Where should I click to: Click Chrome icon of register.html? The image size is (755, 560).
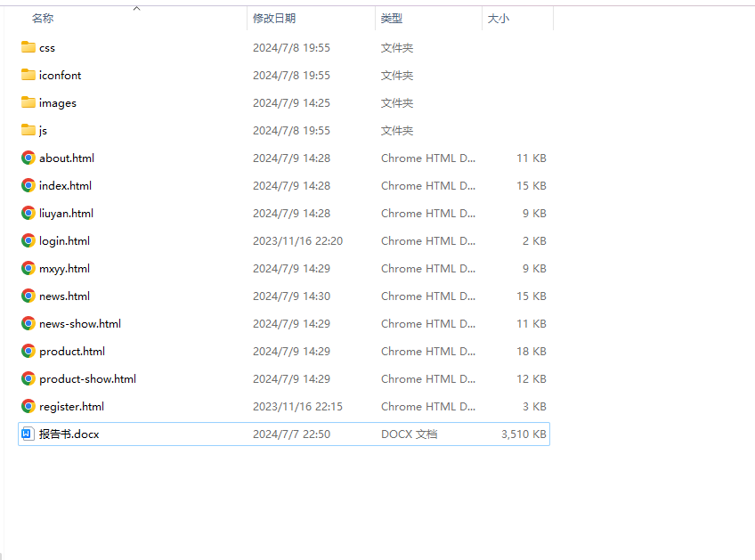(x=28, y=406)
